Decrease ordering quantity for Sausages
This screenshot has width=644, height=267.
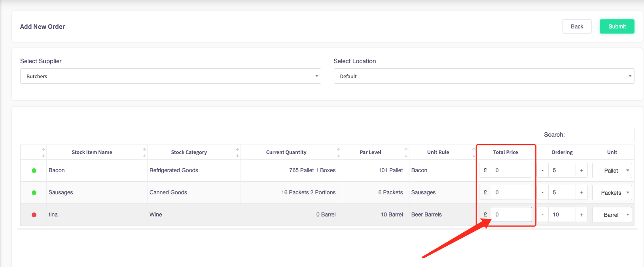542,192
